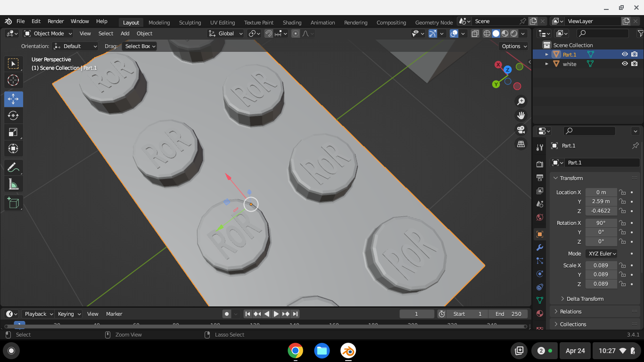This screenshot has height=362, width=644.
Task: Click the Scale X value field
Action: click(601, 265)
